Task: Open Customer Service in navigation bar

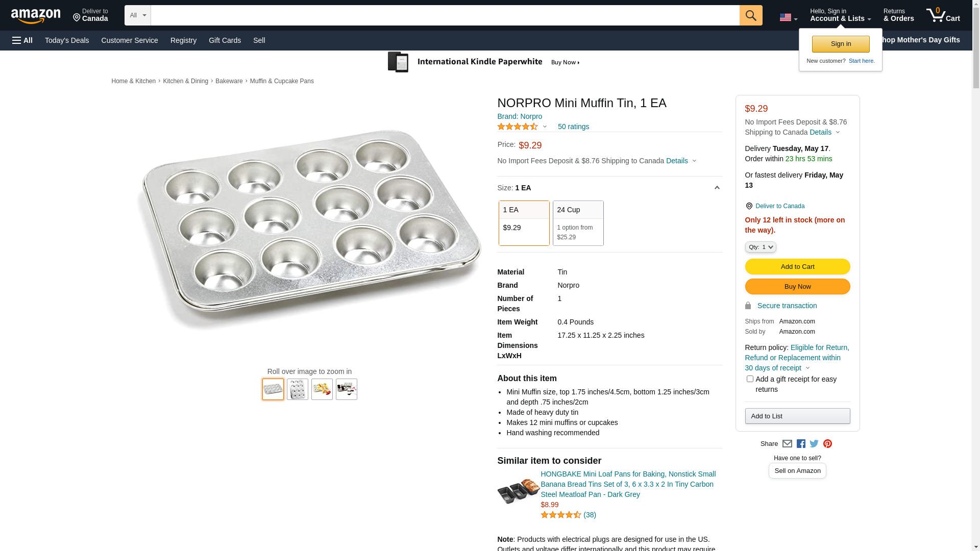Action: pyautogui.click(x=130, y=40)
